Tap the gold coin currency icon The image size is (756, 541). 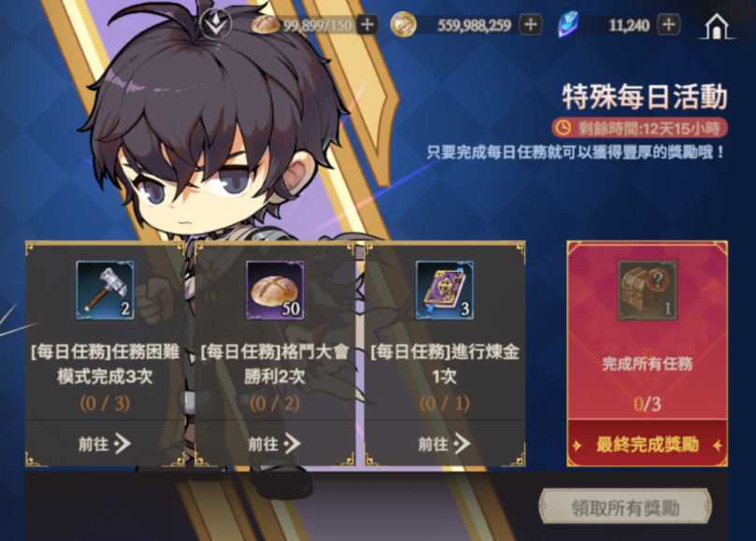[x=403, y=25]
